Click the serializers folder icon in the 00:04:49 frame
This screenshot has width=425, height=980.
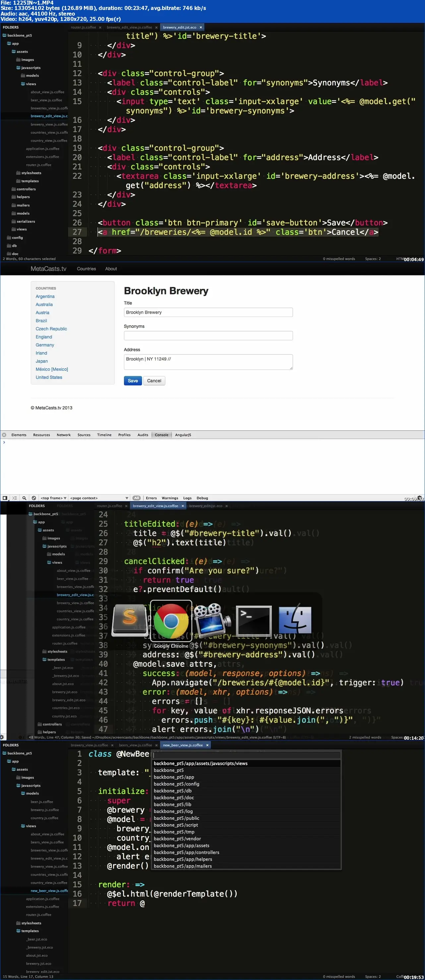tap(14, 221)
